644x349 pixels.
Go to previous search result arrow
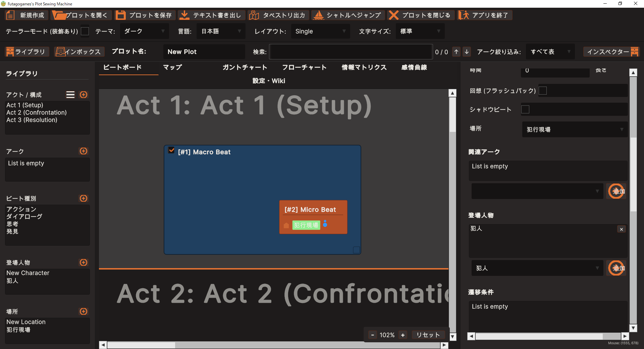click(456, 52)
